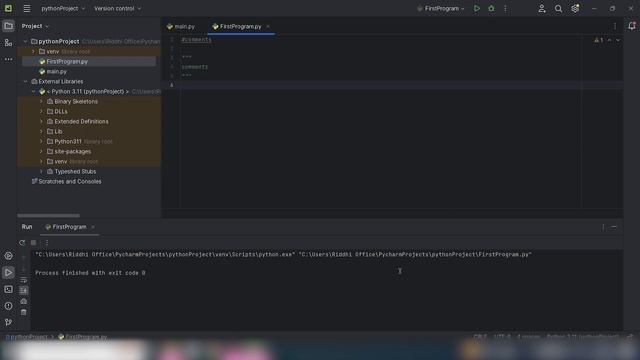Open Run panel options menu

pos(603,227)
